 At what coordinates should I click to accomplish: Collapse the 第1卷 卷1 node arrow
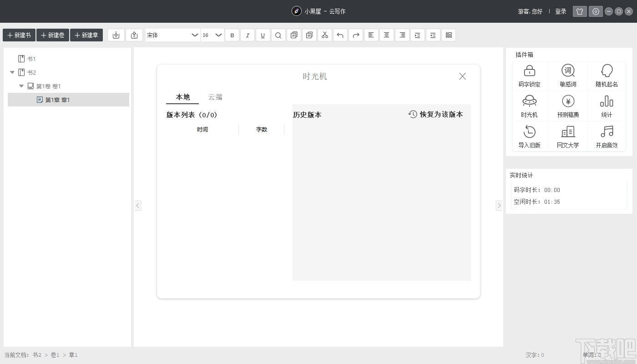click(x=21, y=86)
